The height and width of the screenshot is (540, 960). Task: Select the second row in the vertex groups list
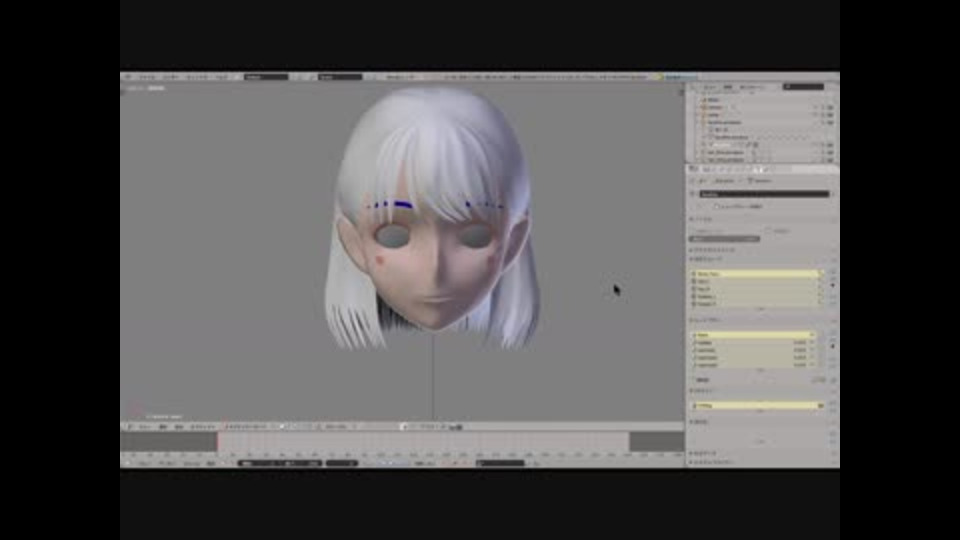point(756,281)
